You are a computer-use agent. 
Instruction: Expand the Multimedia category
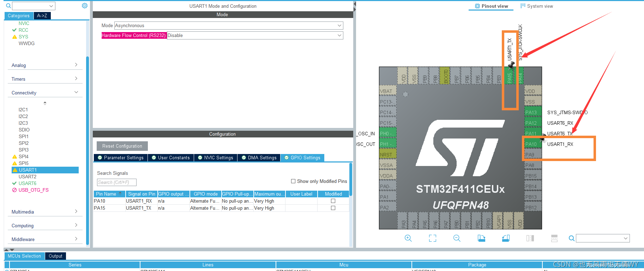pos(45,212)
